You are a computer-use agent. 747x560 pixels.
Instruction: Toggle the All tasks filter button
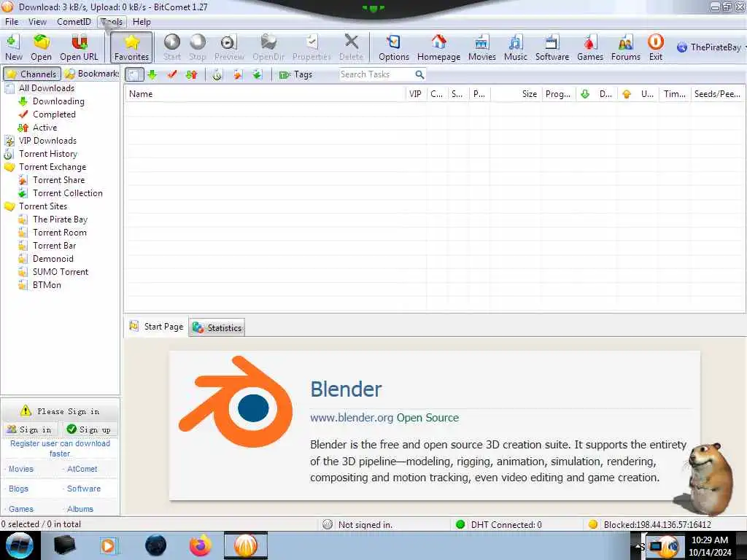(x=134, y=74)
